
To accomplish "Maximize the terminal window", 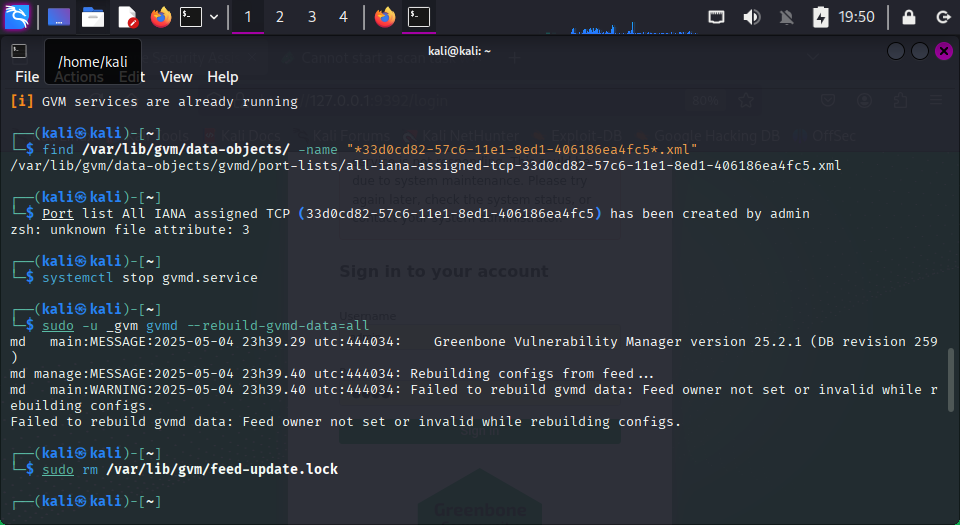I will click(x=920, y=51).
